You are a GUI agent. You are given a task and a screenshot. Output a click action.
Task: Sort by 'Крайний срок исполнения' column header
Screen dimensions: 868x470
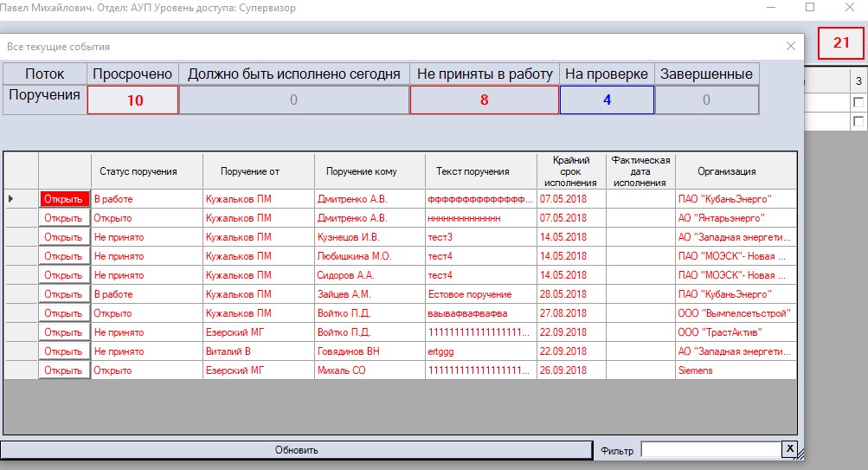coord(570,171)
